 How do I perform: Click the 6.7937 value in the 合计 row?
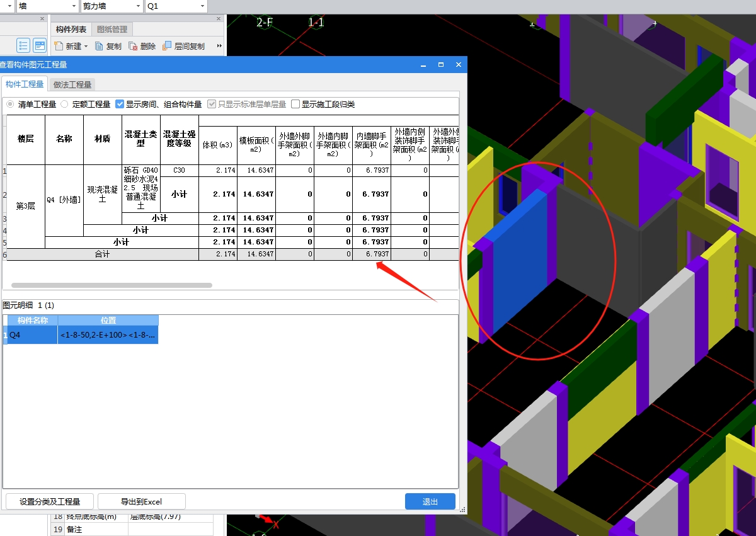pyautogui.click(x=372, y=254)
